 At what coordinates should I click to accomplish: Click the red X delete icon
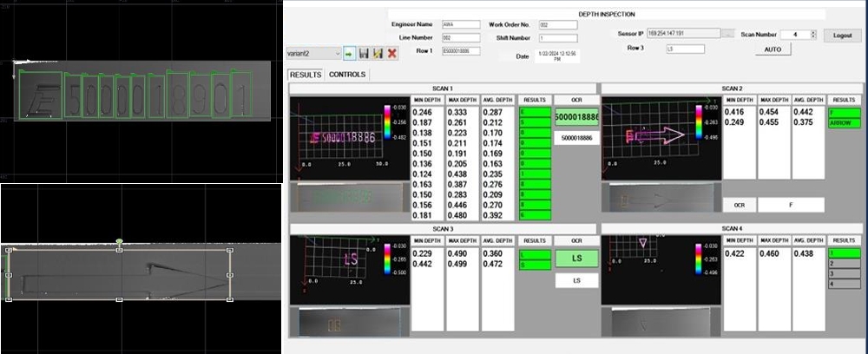[392, 54]
